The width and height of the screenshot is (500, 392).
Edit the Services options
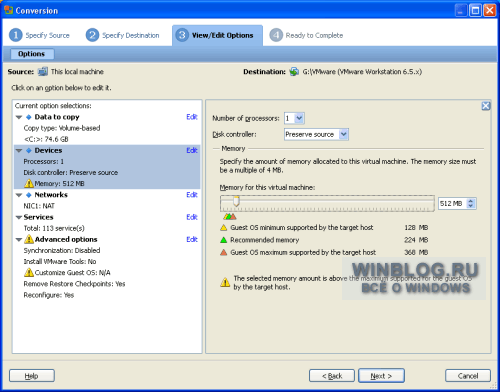click(x=192, y=217)
